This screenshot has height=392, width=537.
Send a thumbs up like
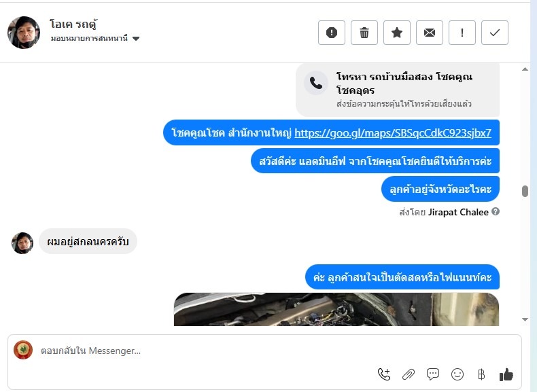(506, 374)
